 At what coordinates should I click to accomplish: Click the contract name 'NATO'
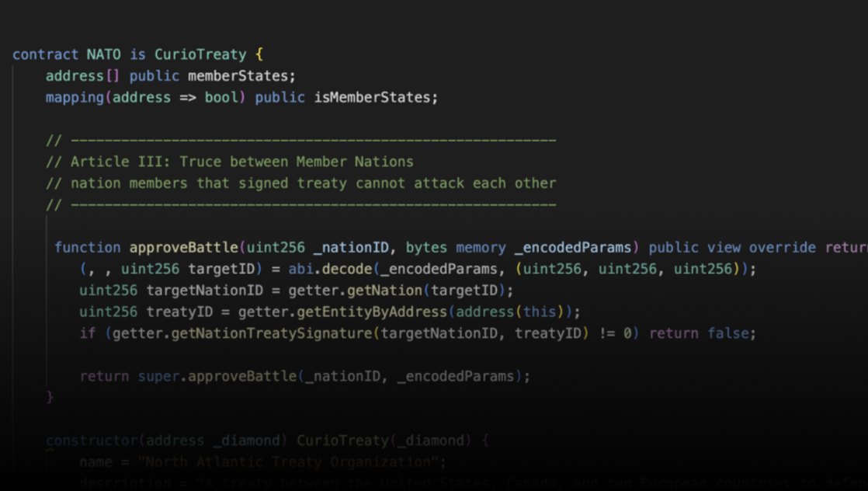tap(103, 54)
